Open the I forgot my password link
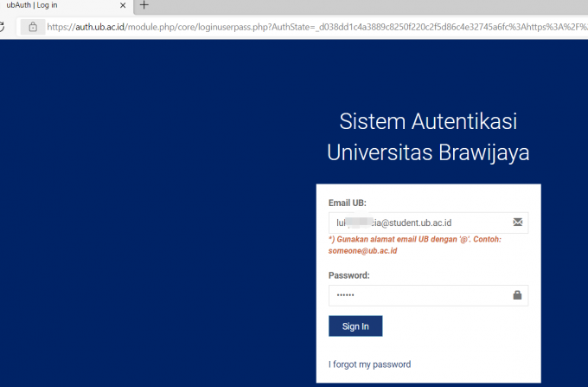 (369, 364)
